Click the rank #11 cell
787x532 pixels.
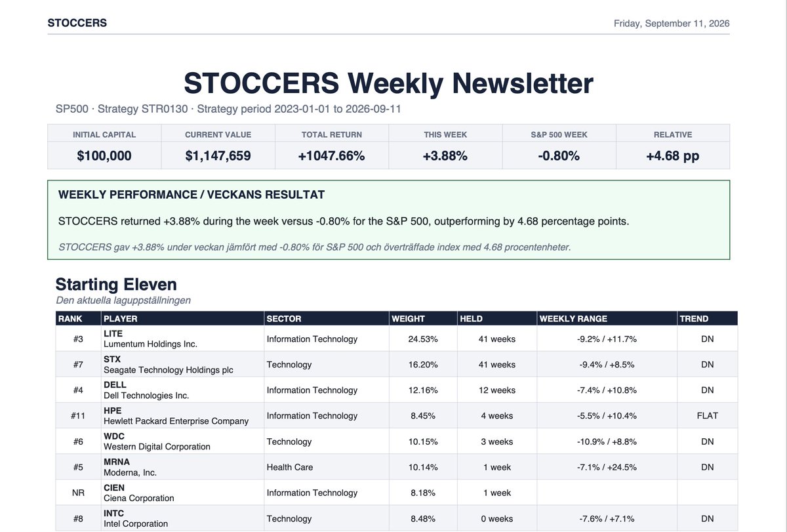pos(78,416)
